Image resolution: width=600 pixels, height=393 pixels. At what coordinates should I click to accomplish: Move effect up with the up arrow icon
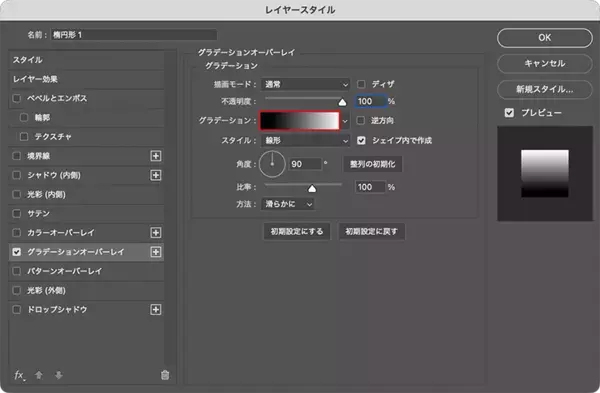pos(39,375)
